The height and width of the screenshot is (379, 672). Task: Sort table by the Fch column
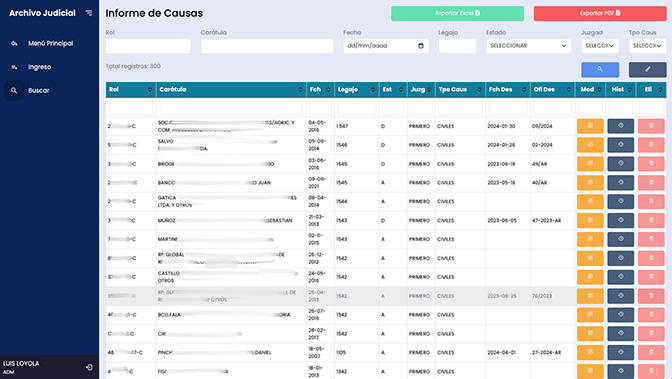[x=320, y=90]
